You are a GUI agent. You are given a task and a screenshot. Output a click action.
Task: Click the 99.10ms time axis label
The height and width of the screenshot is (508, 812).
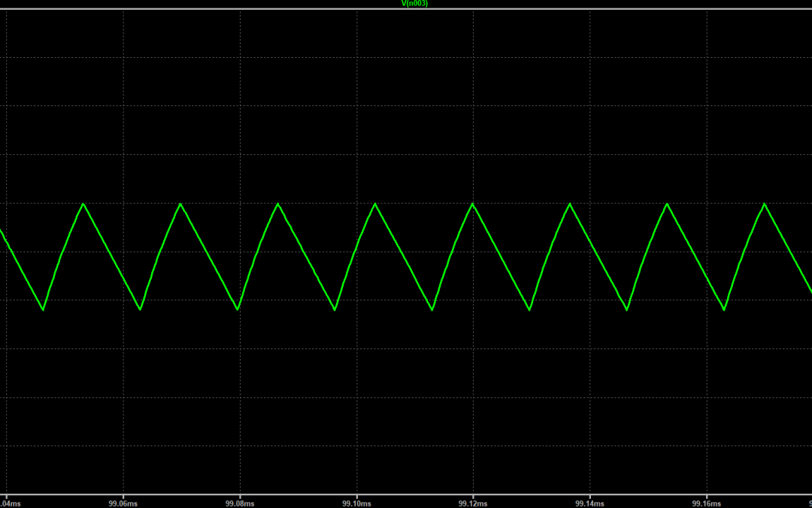tap(356, 501)
